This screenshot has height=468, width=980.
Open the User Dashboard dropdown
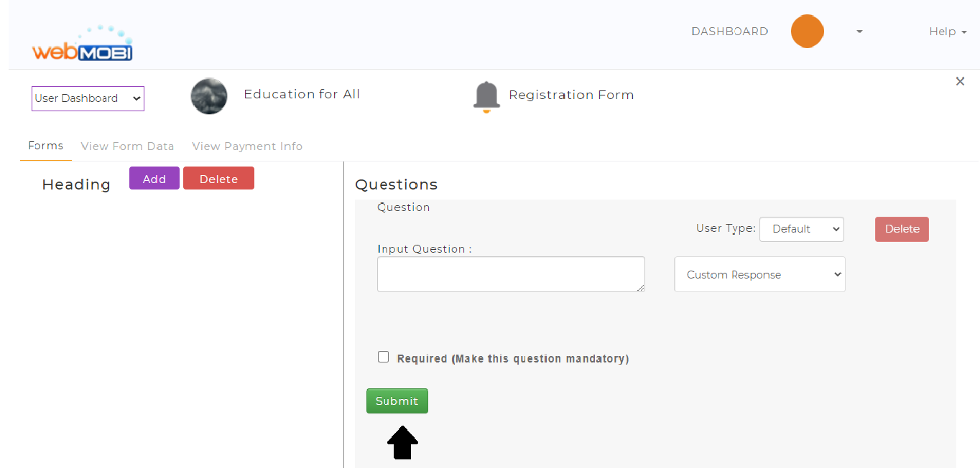88,98
